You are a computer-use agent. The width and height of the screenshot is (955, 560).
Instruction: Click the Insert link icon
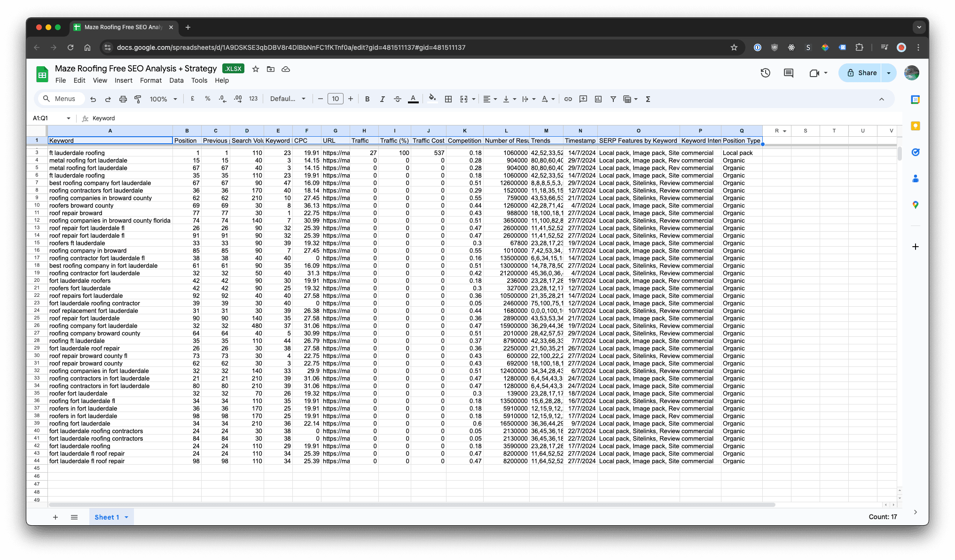tap(568, 99)
